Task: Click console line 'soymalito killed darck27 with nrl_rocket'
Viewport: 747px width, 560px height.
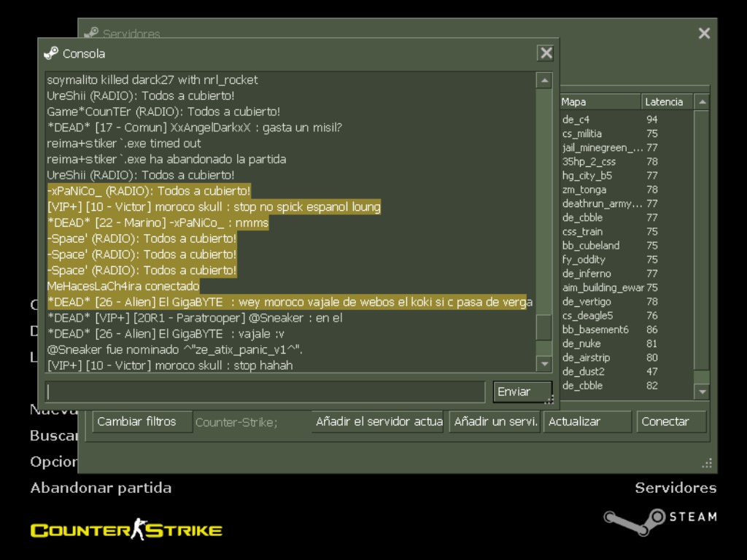Action: 152,80
